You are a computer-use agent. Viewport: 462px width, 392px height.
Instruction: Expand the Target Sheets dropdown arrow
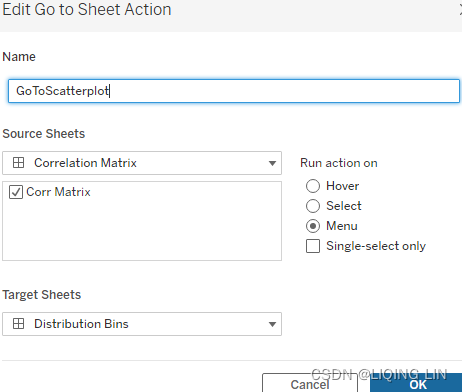click(x=272, y=324)
